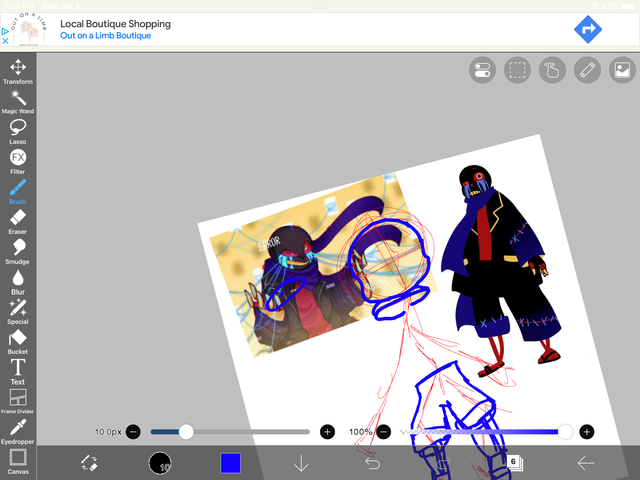Select the Eraser tool
This screenshot has height=480, width=640.
click(x=18, y=222)
